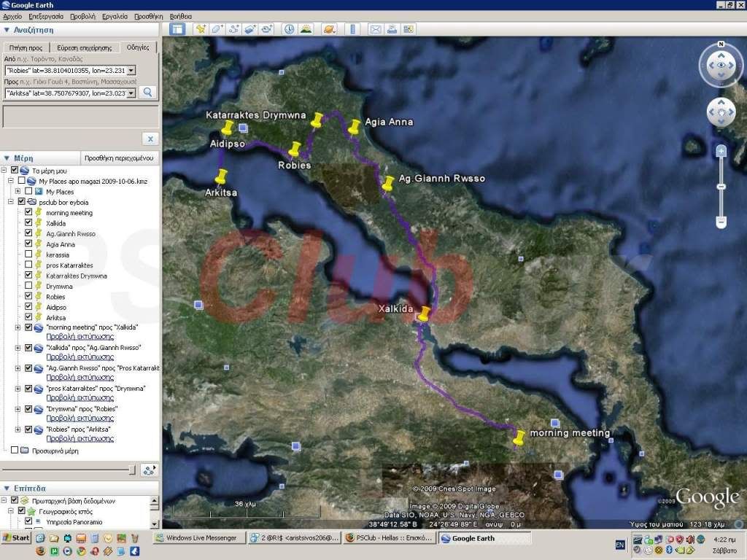Uncheck the morning meeting placemark checkbox

(x=28, y=212)
